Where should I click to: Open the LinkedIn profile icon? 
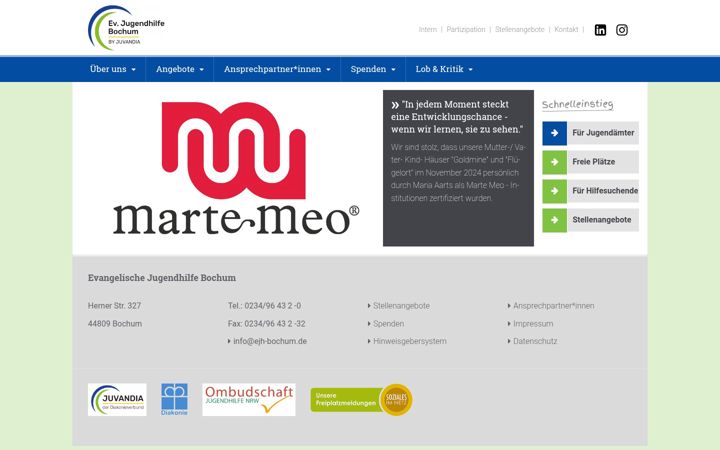[600, 30]
